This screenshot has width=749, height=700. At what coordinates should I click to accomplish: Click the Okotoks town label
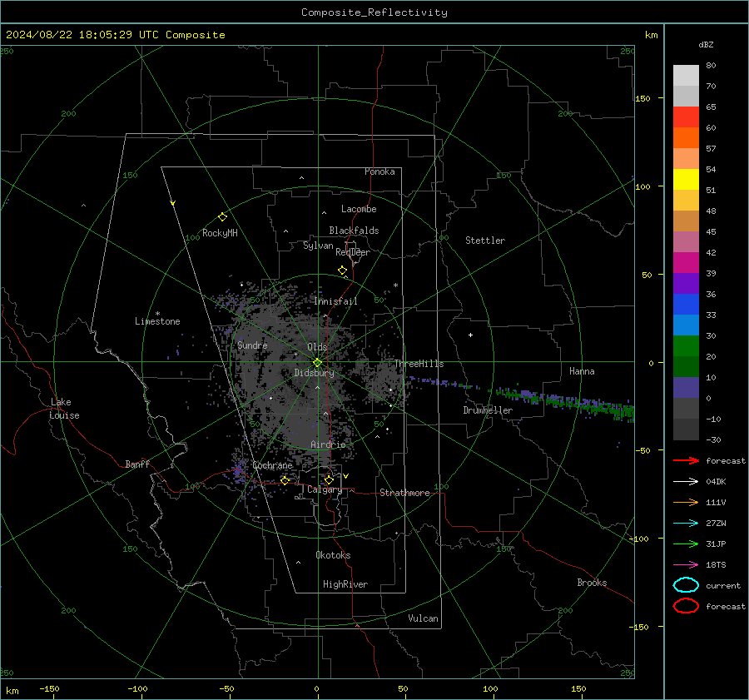click(x=333, y=555)
